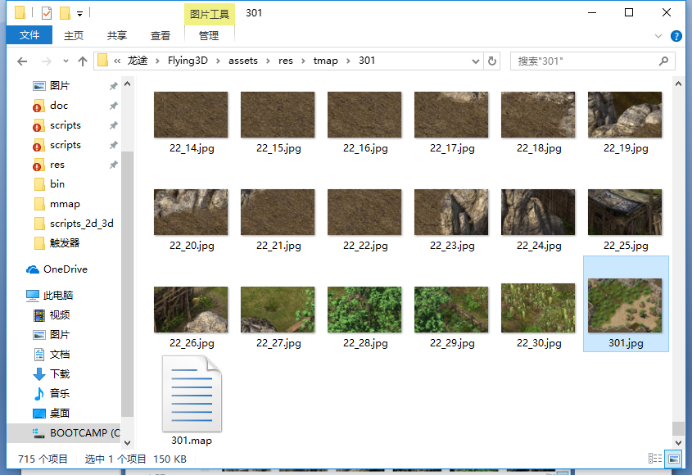Screen dimensions: 693x476
Task: Open the doc folder in sidebar
Action: [59, 105]
